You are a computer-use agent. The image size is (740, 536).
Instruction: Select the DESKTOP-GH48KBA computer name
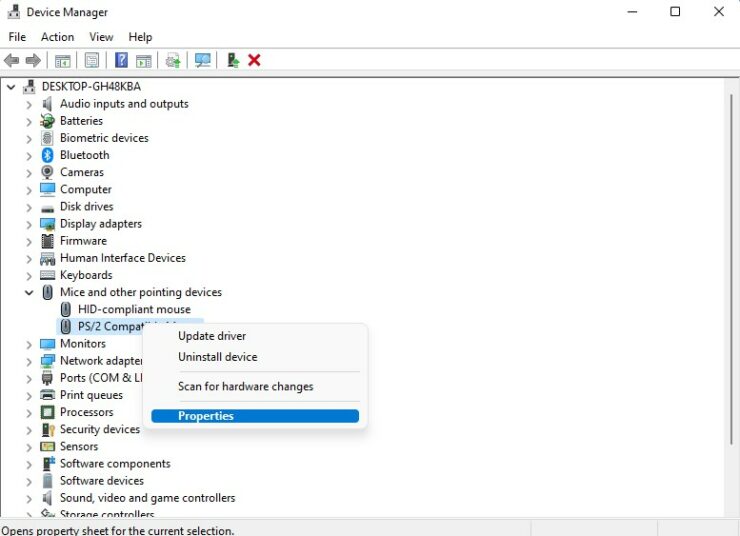[91, 86]
